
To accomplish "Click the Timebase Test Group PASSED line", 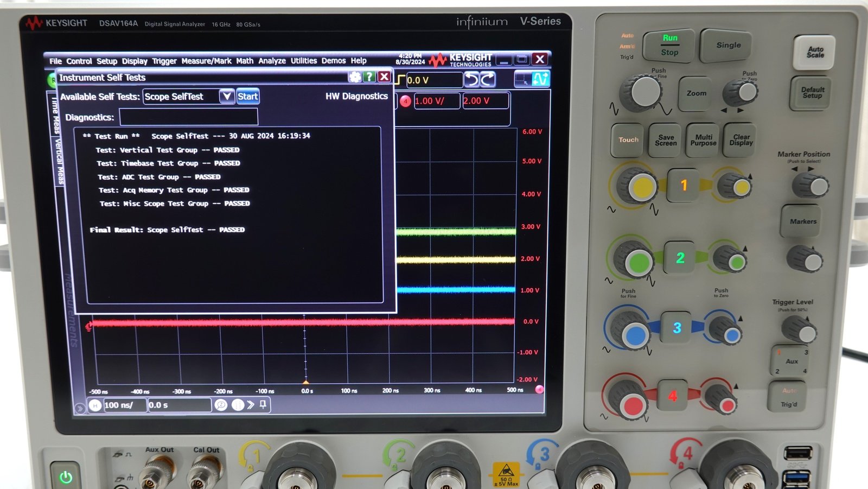I will (168, 163).
